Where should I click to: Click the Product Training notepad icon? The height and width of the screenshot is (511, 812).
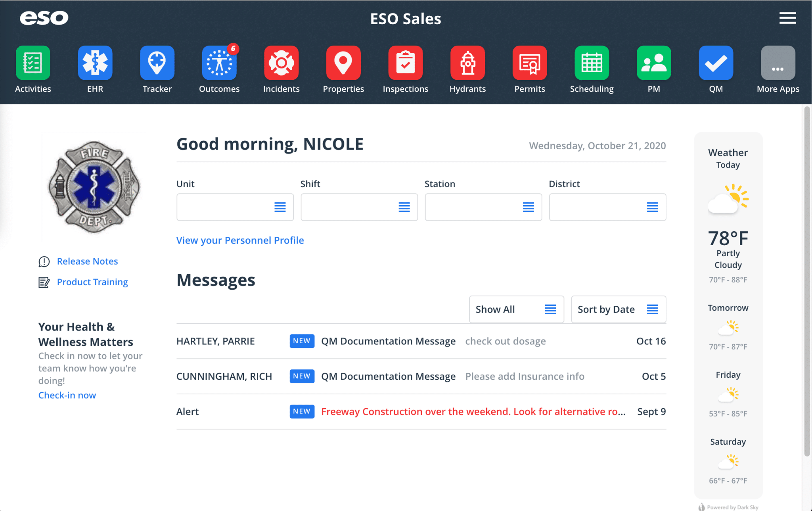pos(44,282)
